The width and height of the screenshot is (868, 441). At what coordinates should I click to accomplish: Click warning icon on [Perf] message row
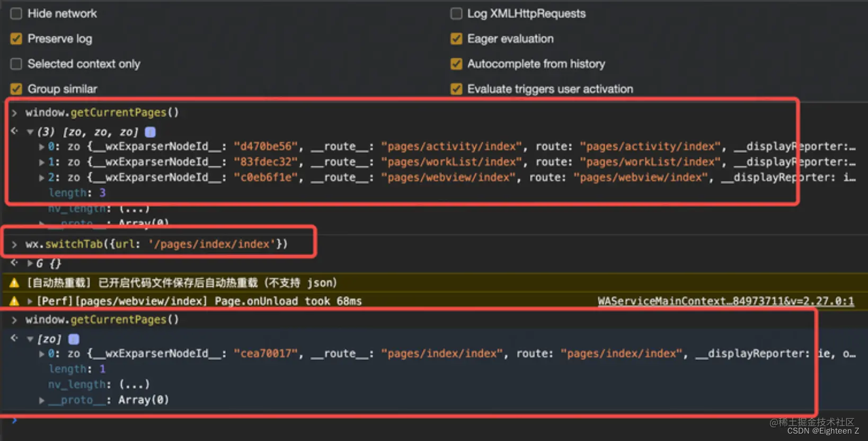(x=14, y=301)
